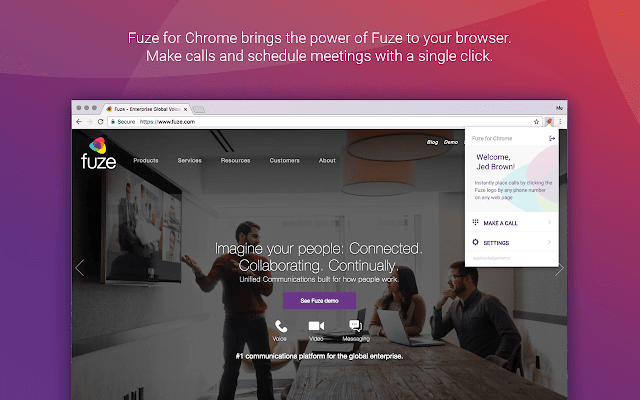Show previous slide with left carousel arrow
This screenshot has height=400, width=640.
(80, 268)
